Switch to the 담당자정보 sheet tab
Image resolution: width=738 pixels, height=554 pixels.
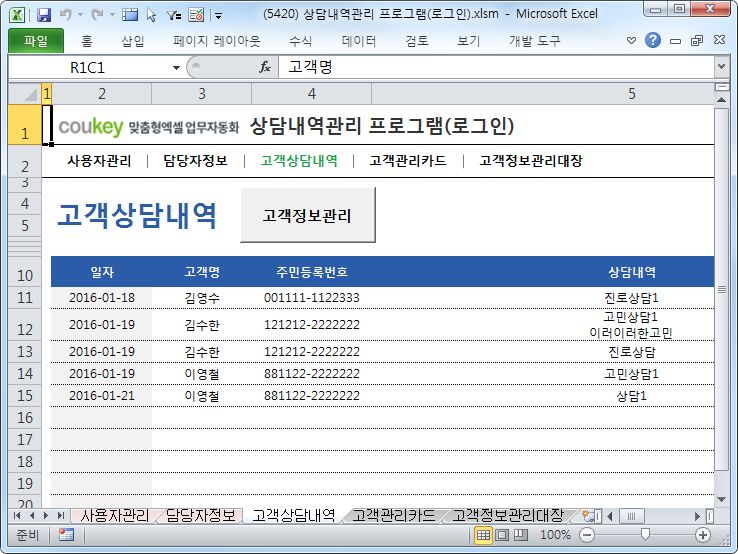pyautogui.click(x=201, y=516)
